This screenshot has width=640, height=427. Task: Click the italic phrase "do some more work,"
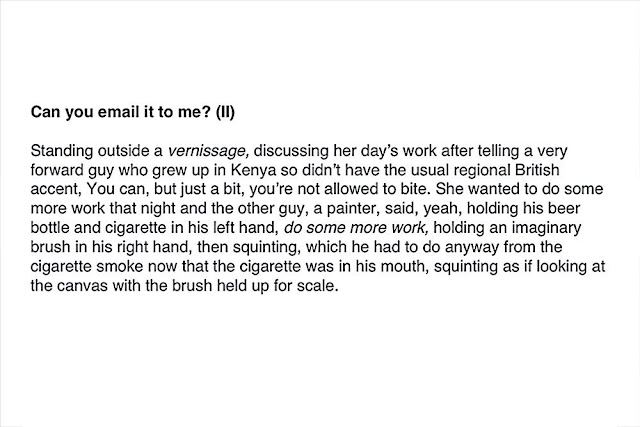point(356,227)
